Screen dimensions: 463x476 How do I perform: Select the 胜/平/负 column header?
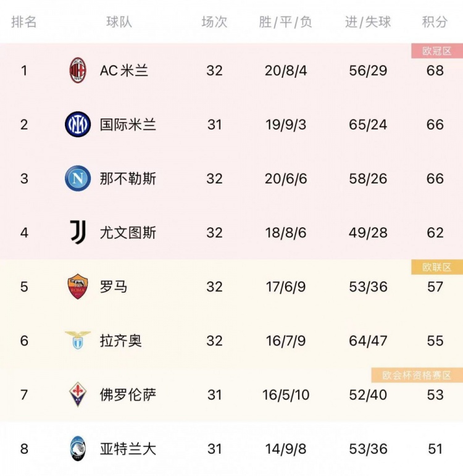point(286,22)
